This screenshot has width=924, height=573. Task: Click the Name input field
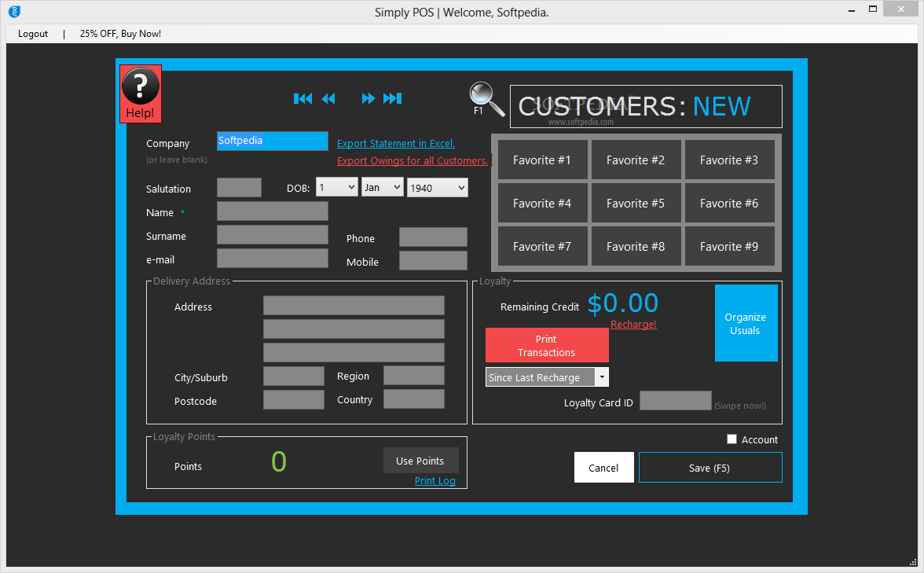pos(272,211)
